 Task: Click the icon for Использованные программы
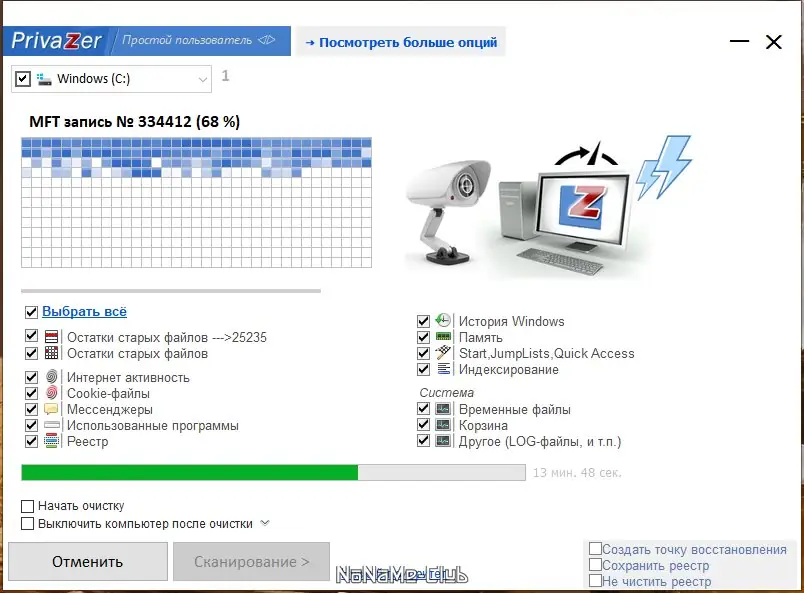52,425
